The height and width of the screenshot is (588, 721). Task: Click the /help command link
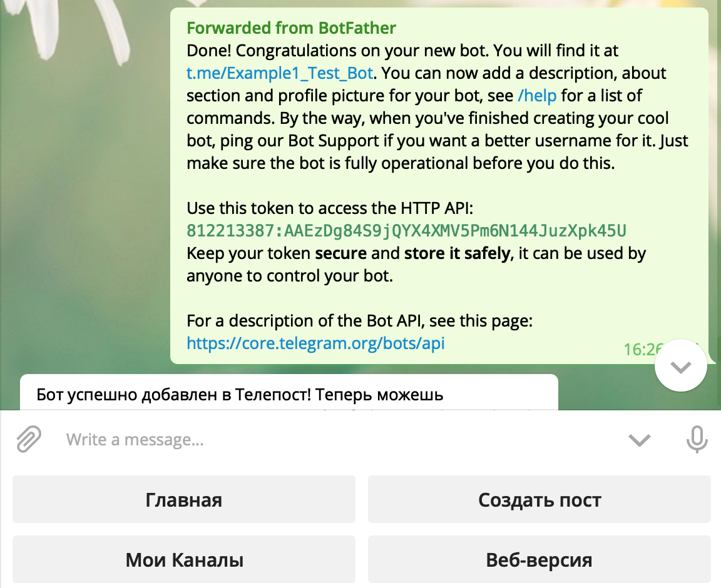pos(537,96)
